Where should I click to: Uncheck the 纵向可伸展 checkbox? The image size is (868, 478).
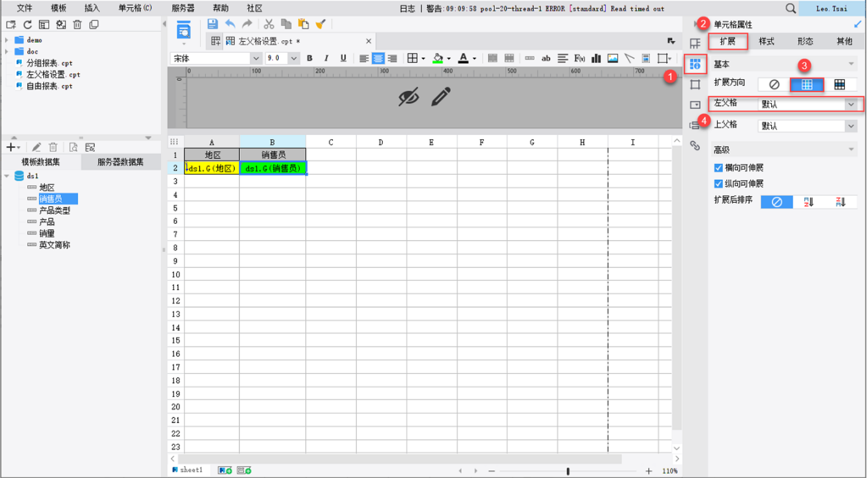pyautogui.click(x=718, y=184)
